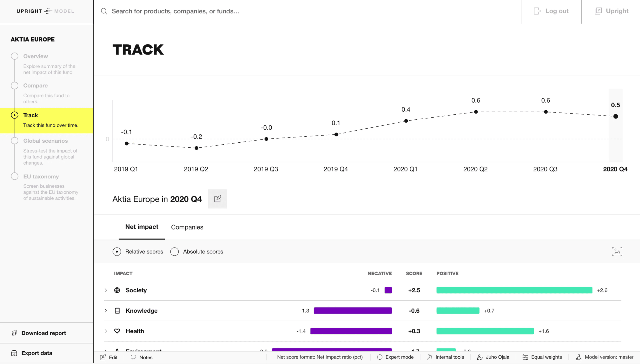This screenshot has height=364, width=640.
Task: Expand the Health impact row
Action: [x=106, y=331]
